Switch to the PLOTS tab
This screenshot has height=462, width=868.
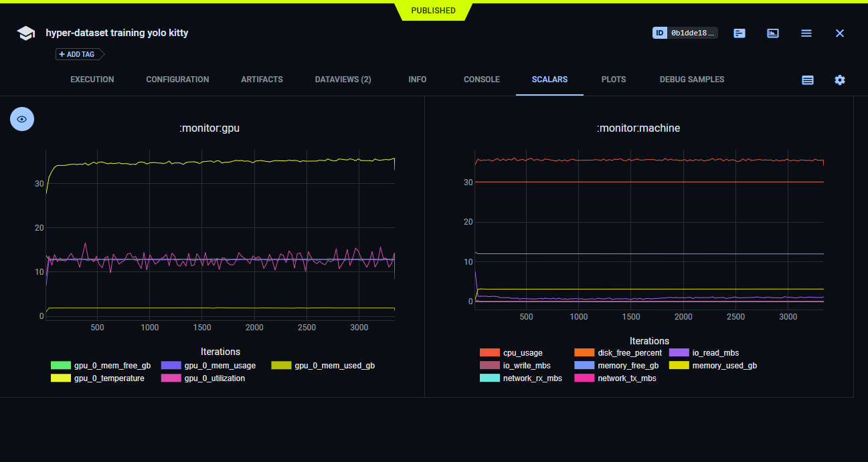click(x=613, y=80)
